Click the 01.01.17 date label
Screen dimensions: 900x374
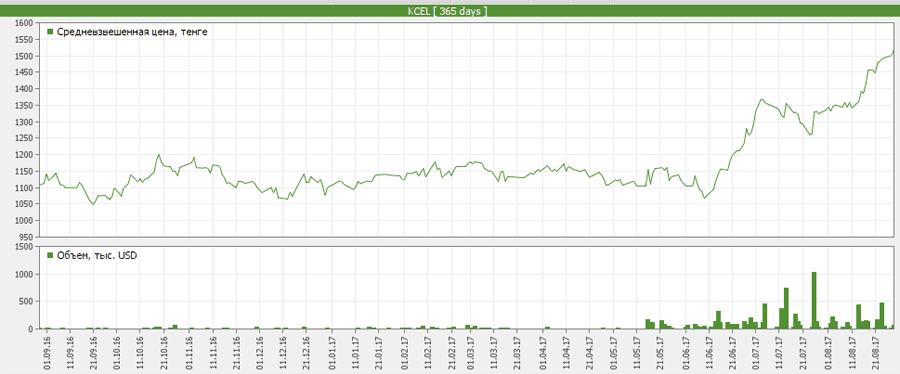coord(333,352)
